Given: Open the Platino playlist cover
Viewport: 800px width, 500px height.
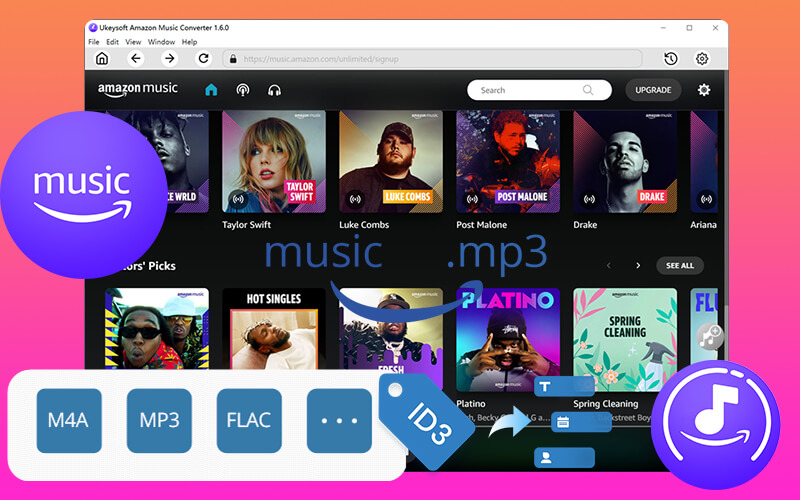Looking at the screenshot, I should tap(508, 340).
